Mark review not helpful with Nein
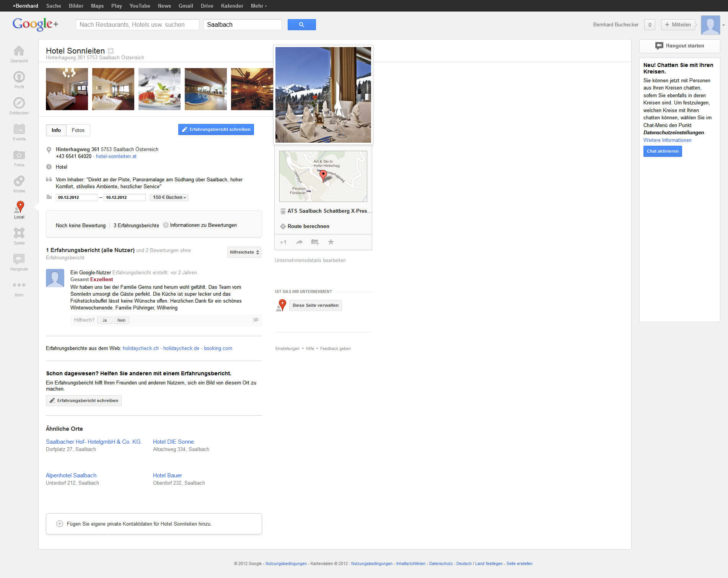The height and width of the screenshot is (578, 728). [x=121, y=321]
